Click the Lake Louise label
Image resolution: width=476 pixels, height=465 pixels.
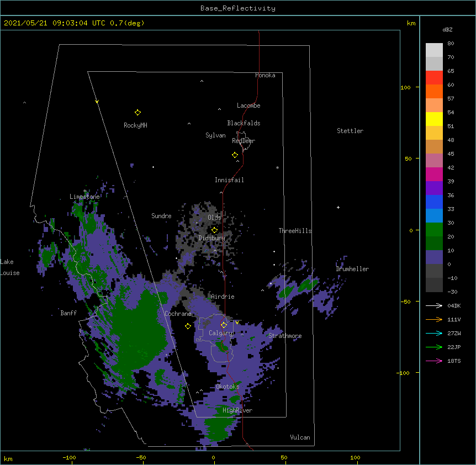[x=10, y=267]
